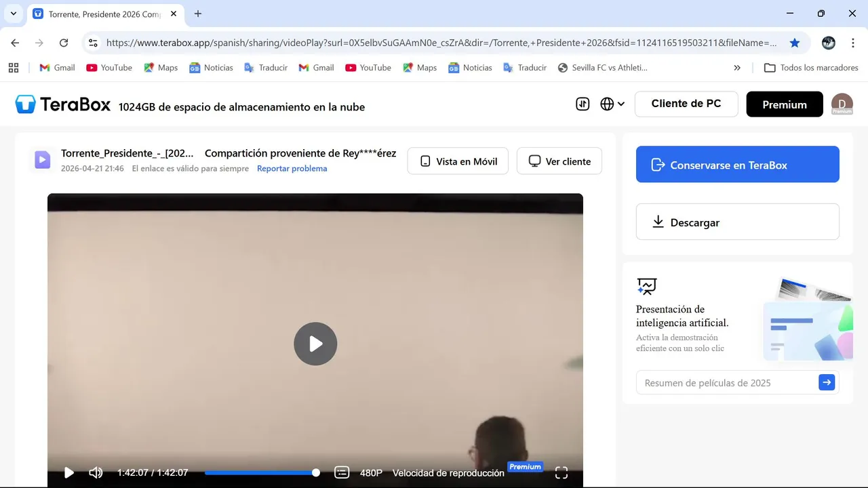Click the AI presentation icon

(x=647, y=286)
